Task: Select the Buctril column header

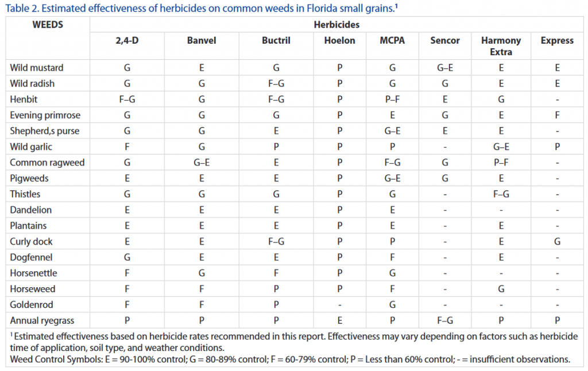Action: (276, 41)
